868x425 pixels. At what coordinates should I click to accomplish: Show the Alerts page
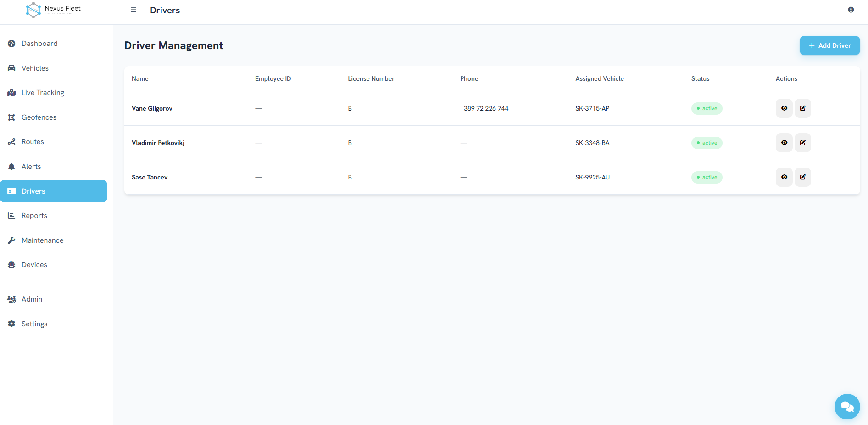pyautogui.click(x=54, y=167)
